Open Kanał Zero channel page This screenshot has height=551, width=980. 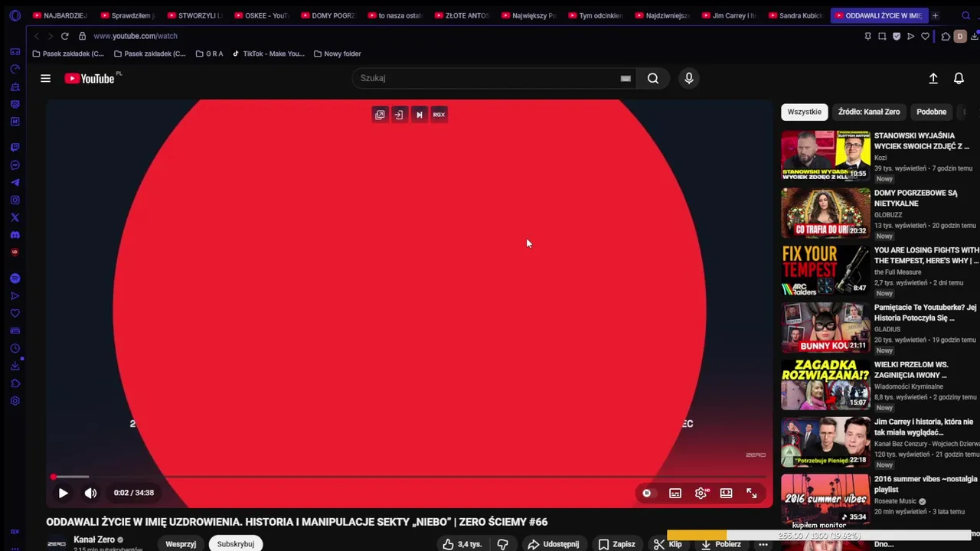(94, 540)
